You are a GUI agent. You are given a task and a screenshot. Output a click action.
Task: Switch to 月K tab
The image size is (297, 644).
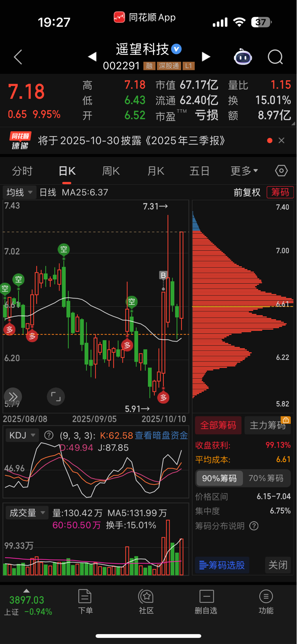(156, 171)
